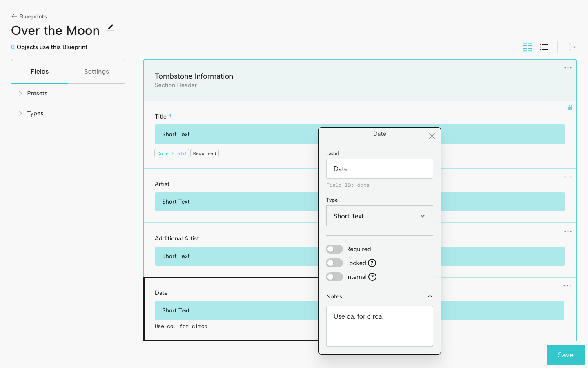
Task: Expand the Presets section
Action: pyautogui.click(x=37, y=93)
